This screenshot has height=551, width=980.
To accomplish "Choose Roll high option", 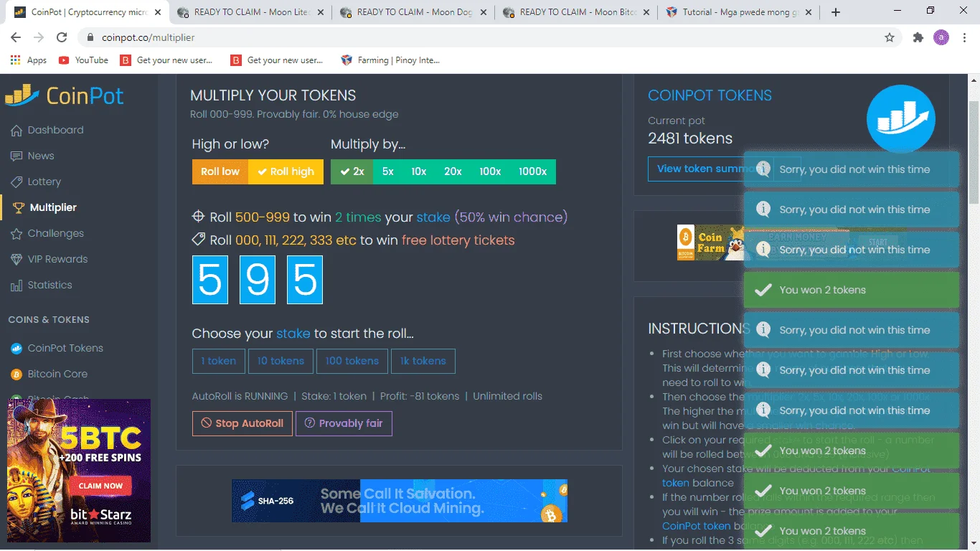I will 286,171.
